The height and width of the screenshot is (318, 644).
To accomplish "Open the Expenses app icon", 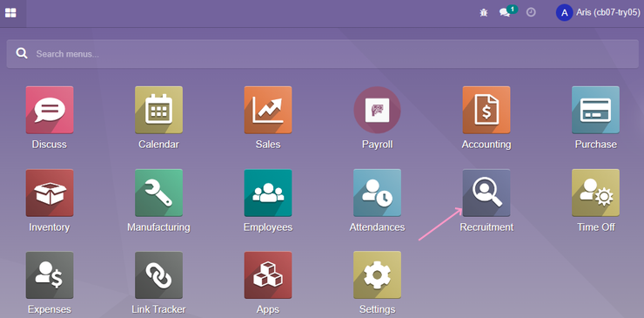I will pos(50,274).
